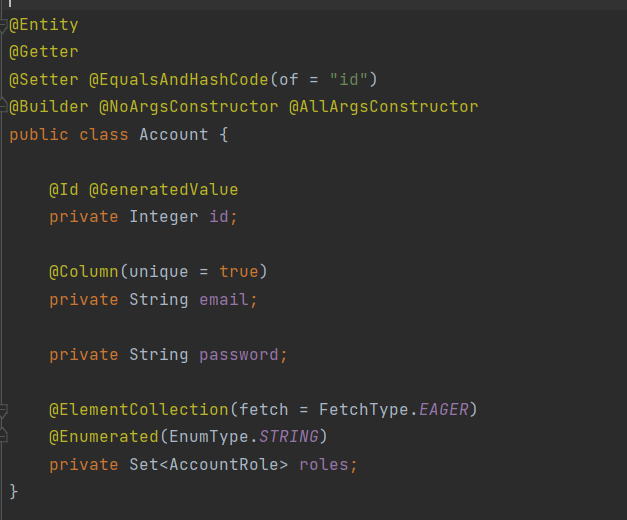The height and width of the screenshot is (520, 627).
Task: Click the AccountRole generic type
Action: pyautogui.click(x=224, y=464)
